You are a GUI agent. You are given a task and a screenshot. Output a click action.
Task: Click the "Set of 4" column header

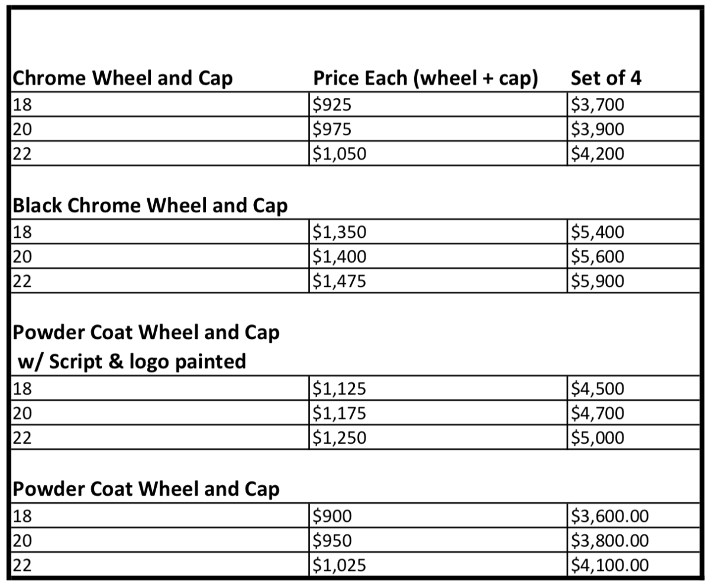pyautogui.click(x=606, y=79)
